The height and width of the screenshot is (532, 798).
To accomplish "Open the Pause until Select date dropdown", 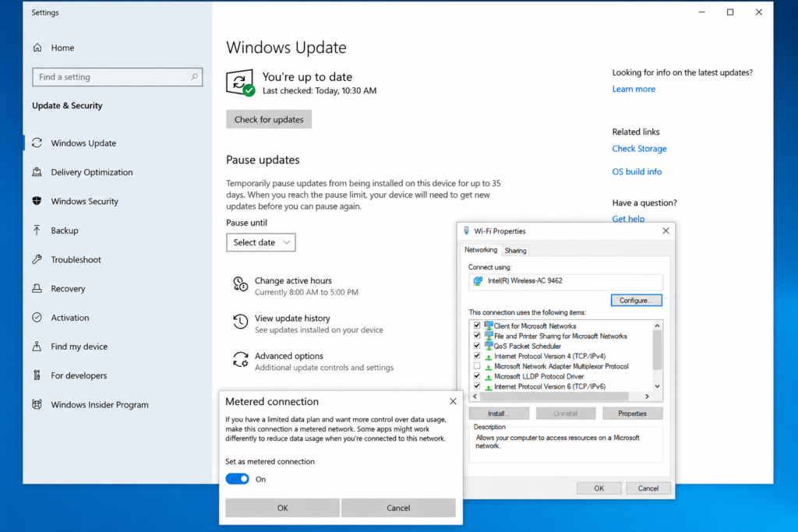I will (260, 242).
